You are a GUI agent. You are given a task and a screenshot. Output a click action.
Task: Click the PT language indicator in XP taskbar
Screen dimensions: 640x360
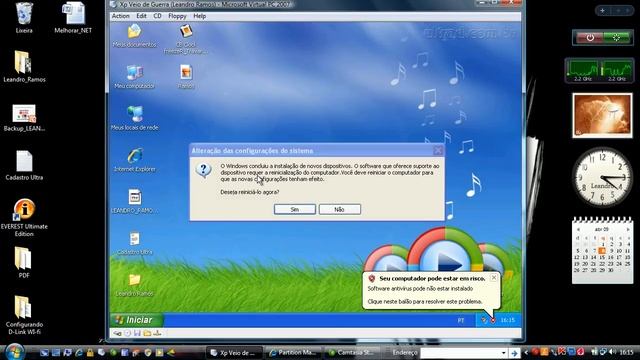tap(461, 320)
